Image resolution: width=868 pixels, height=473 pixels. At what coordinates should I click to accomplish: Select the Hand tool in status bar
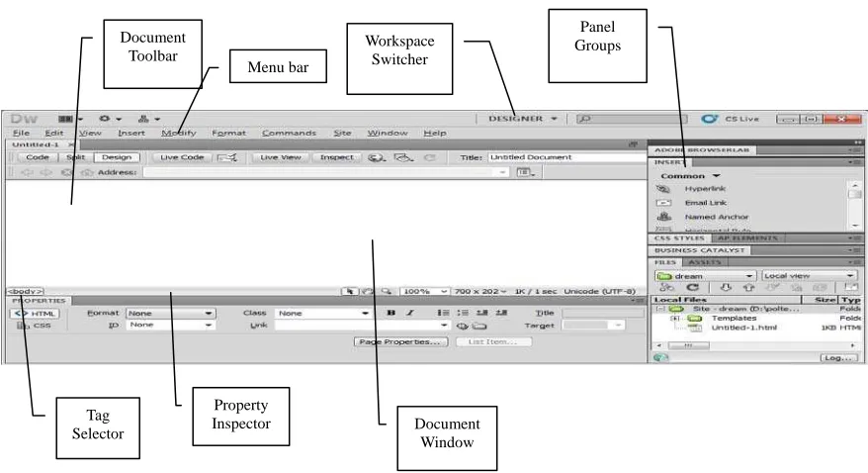tap(368, 291)
